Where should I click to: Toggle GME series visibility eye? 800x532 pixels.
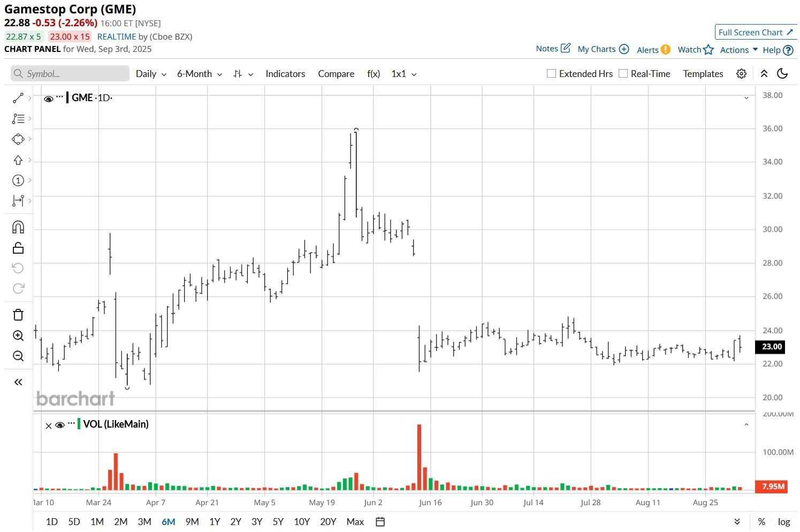(49, 99)
